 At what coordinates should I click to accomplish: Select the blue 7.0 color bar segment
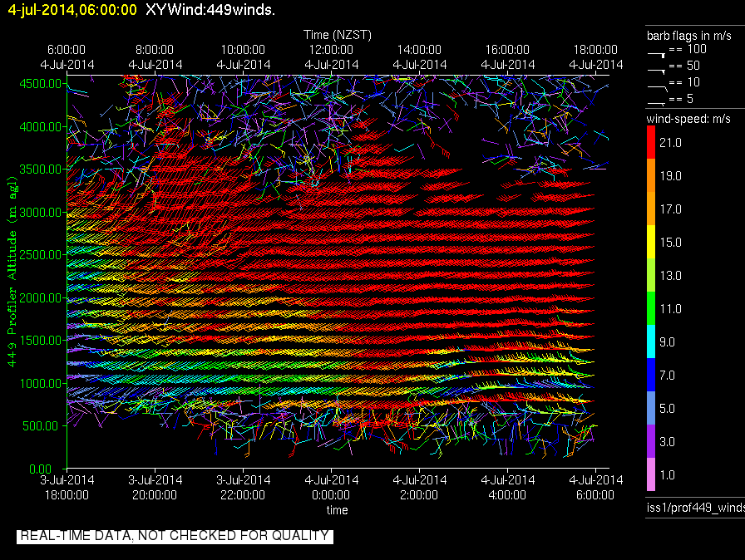coord(651,375)
